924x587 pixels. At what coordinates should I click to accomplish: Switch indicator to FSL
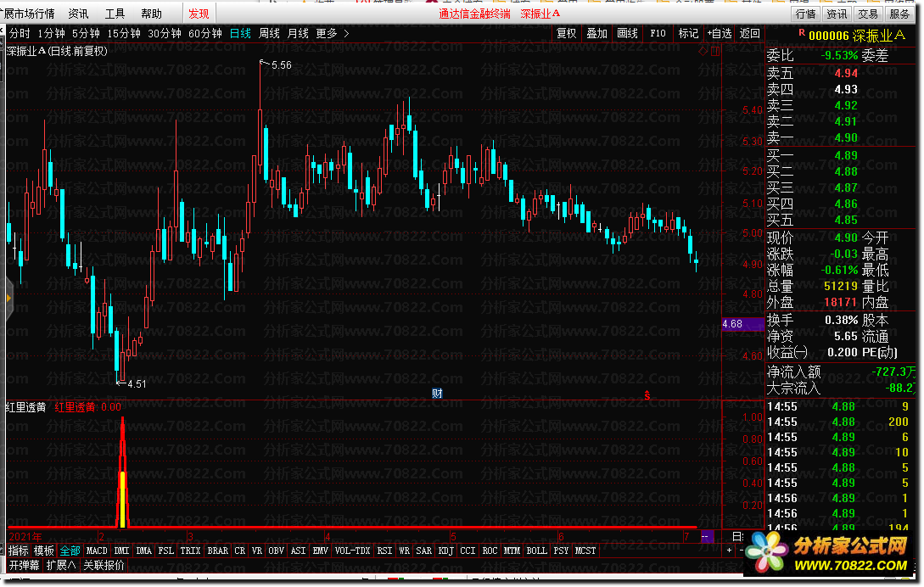point(166,551)
